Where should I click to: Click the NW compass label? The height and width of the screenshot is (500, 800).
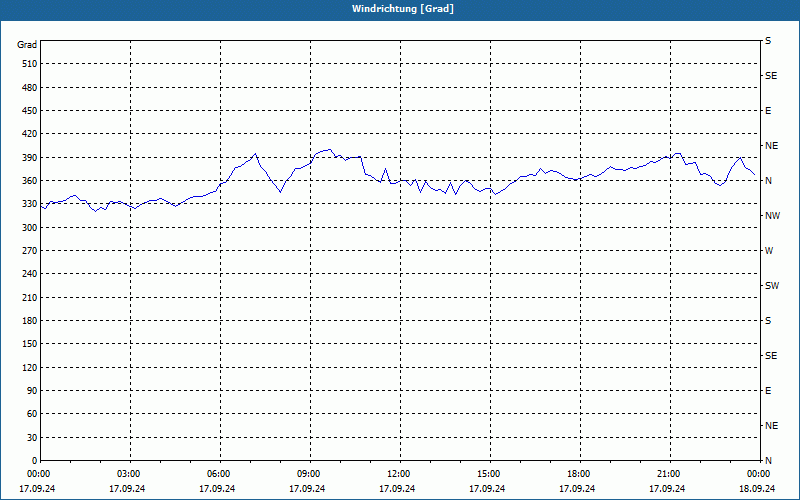(x=772, y=216)
